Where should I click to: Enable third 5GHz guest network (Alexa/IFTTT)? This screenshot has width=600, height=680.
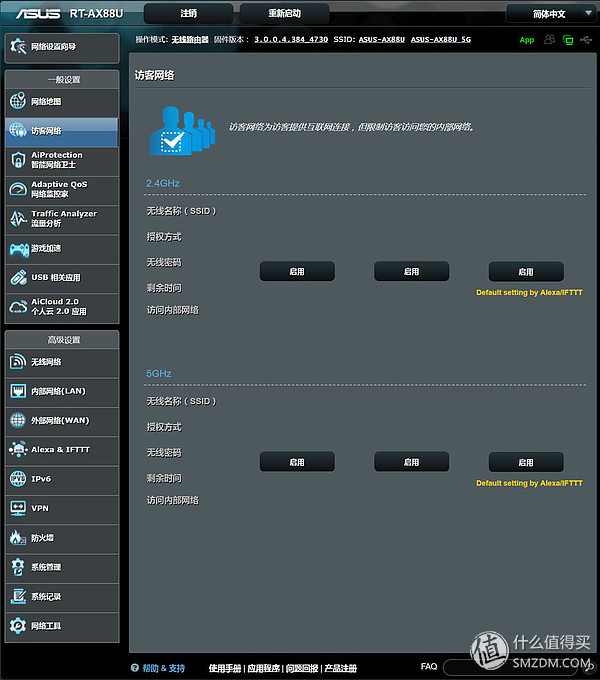click(526, 462)
